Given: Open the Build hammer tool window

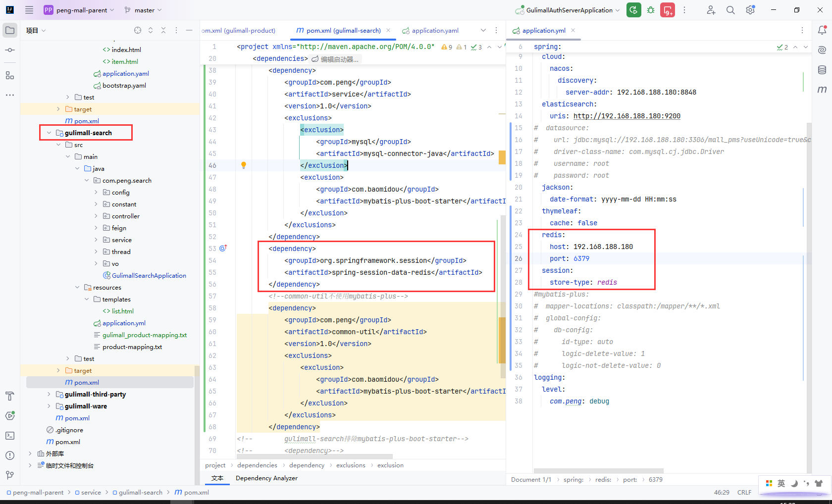Looking at the screenshot, I should 10,396.
